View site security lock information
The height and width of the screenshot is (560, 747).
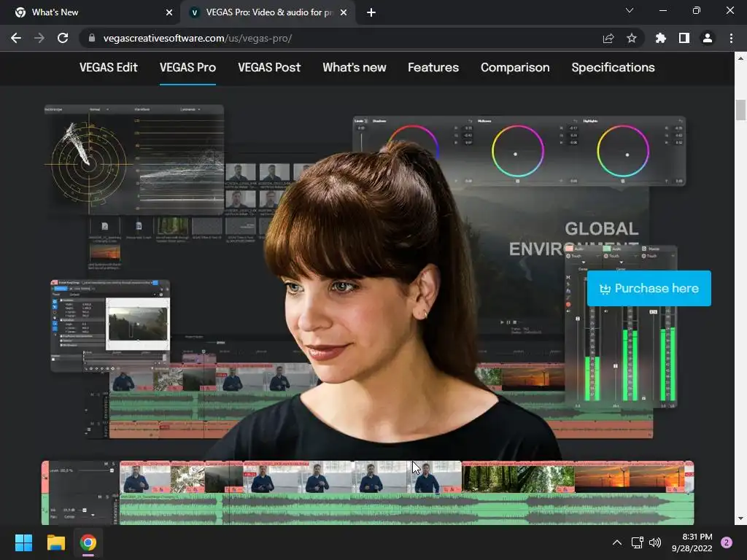point(92,38)
